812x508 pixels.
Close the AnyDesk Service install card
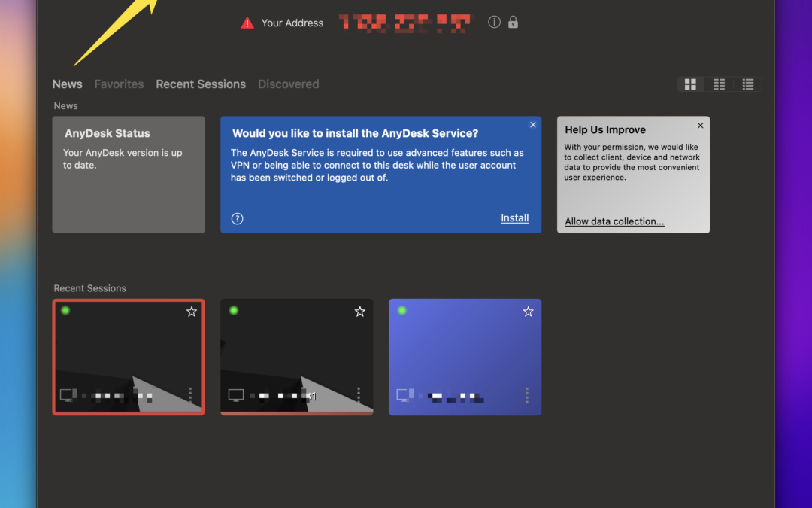(533, 125)
